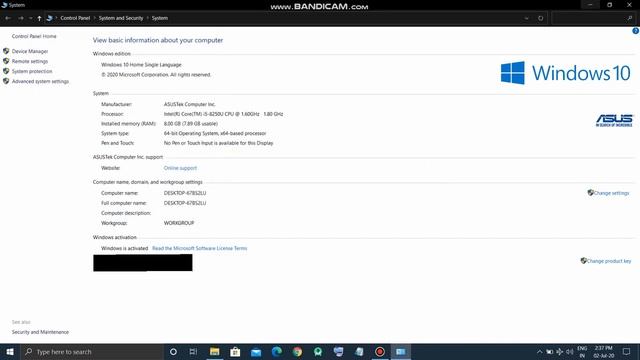Click System breadcrumb in address bar
Viewport: 640px width, 360px height.
point(160,18)
